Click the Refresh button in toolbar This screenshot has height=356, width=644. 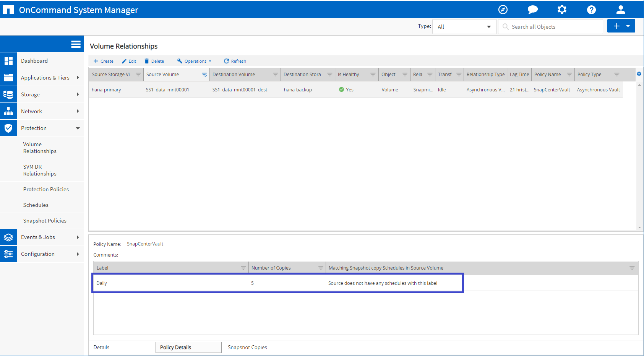235,61
